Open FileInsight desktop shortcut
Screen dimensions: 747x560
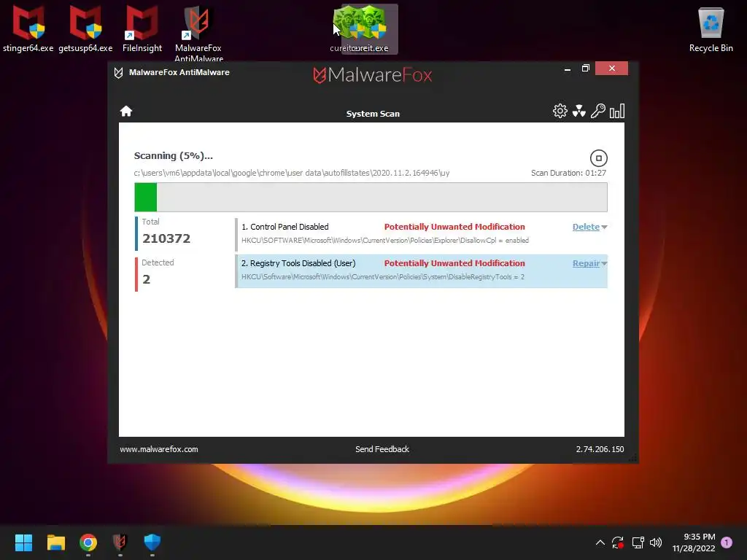point(142,28)
